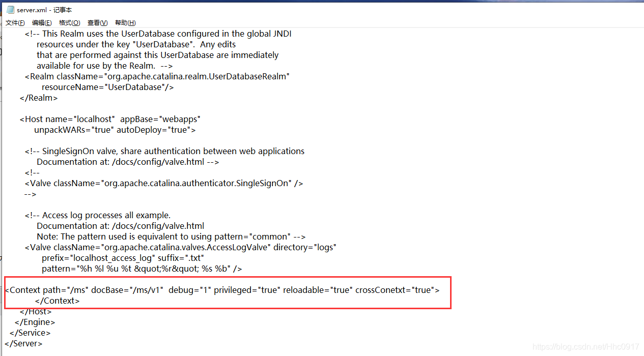
Task: Click the Context path="/ms" line
Action: [222, 290]
